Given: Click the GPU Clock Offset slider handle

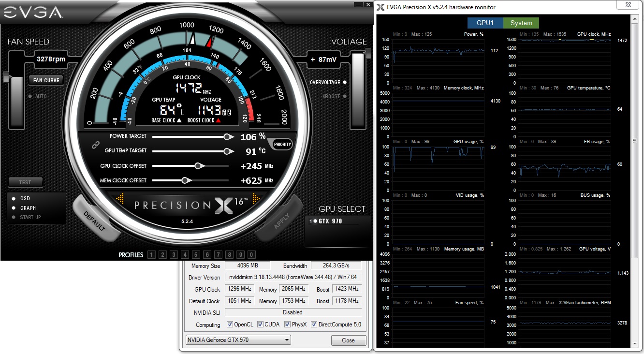Looking at the screenshot, I should [198, 166].
